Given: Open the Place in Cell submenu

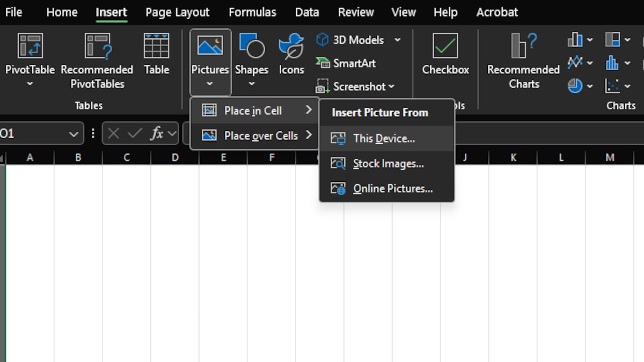Looking at the screenshot, I should [x=255, y=110].
